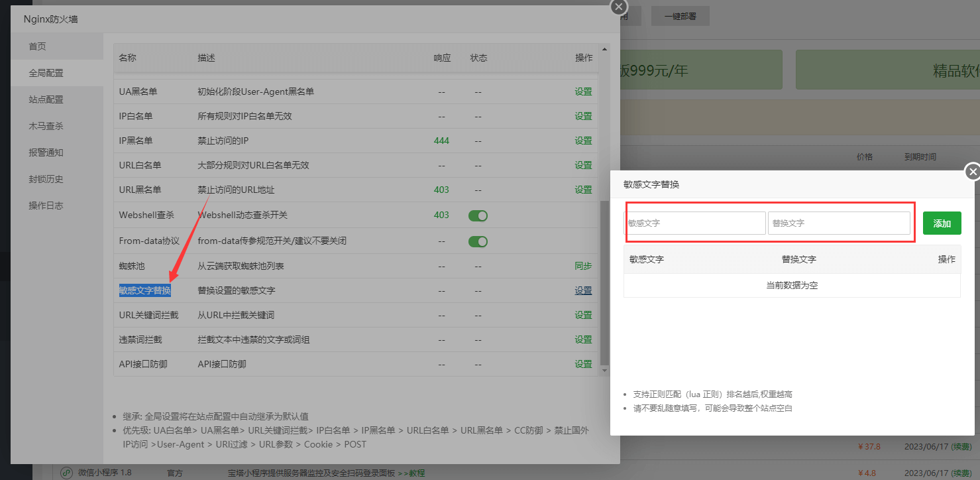Click 设置 for the 违禁词拦截 row
Image resolution: width=980 pixels, height=480 pixels.
pyautogui.click(x=583, y=339)
